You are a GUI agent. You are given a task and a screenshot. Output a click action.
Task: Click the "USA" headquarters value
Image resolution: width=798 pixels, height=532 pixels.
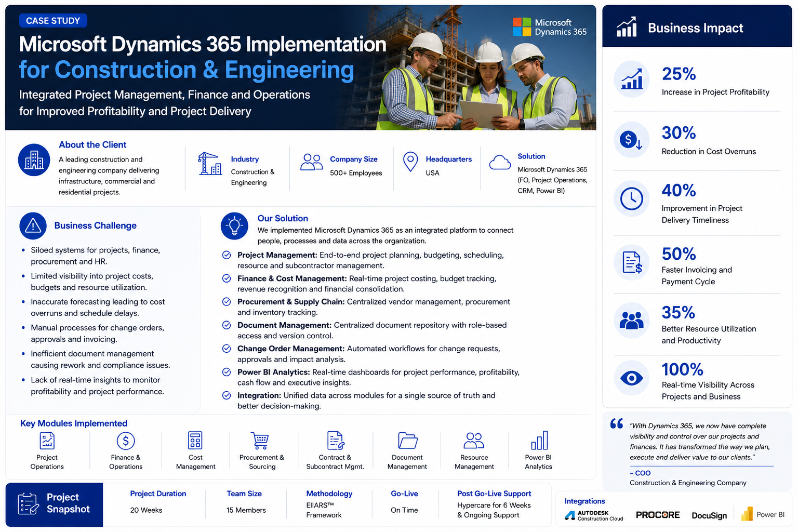(433, 173)
